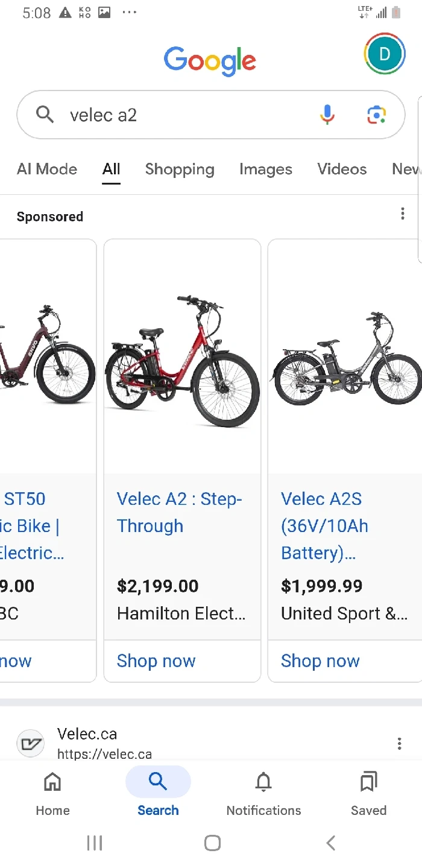Go to Home in bottom navigation
The width and height of the screenshot is (422, 868).
point(52,793)
